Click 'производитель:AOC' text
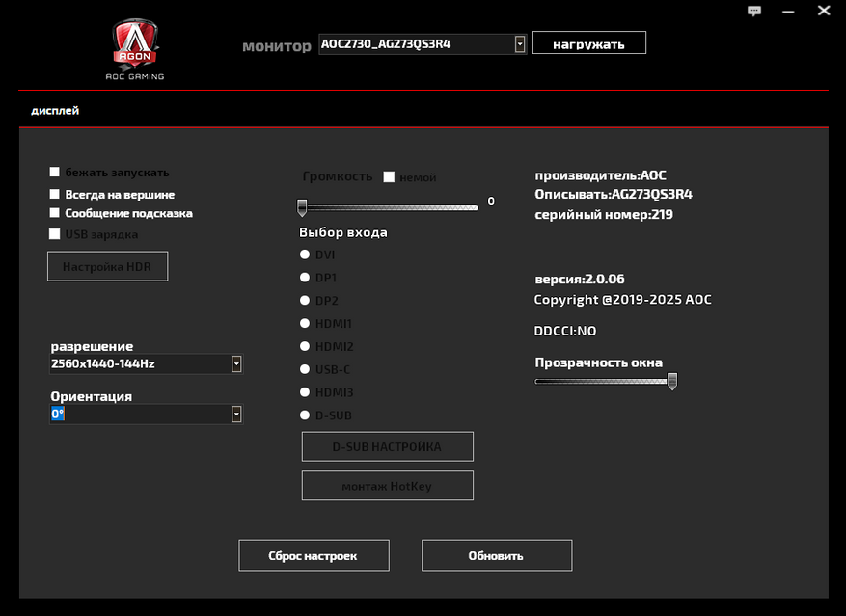The height and width of the screenshot is (616, 846). coord(601,175)
